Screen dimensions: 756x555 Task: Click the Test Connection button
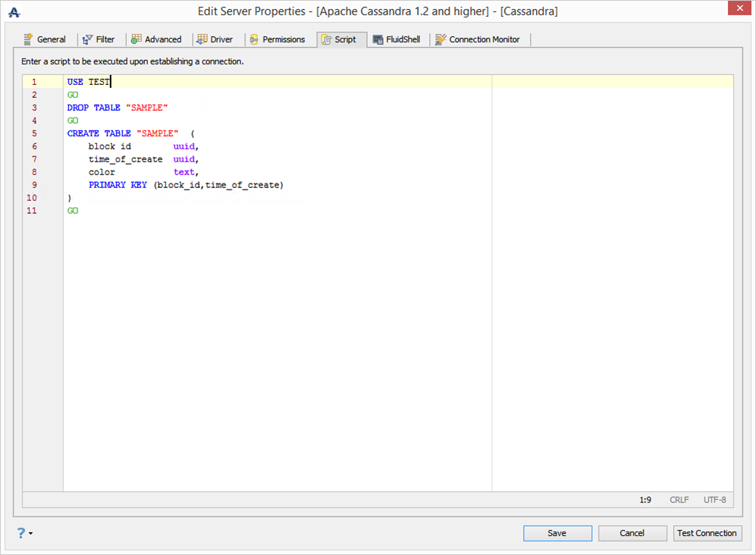coord(707,533)
